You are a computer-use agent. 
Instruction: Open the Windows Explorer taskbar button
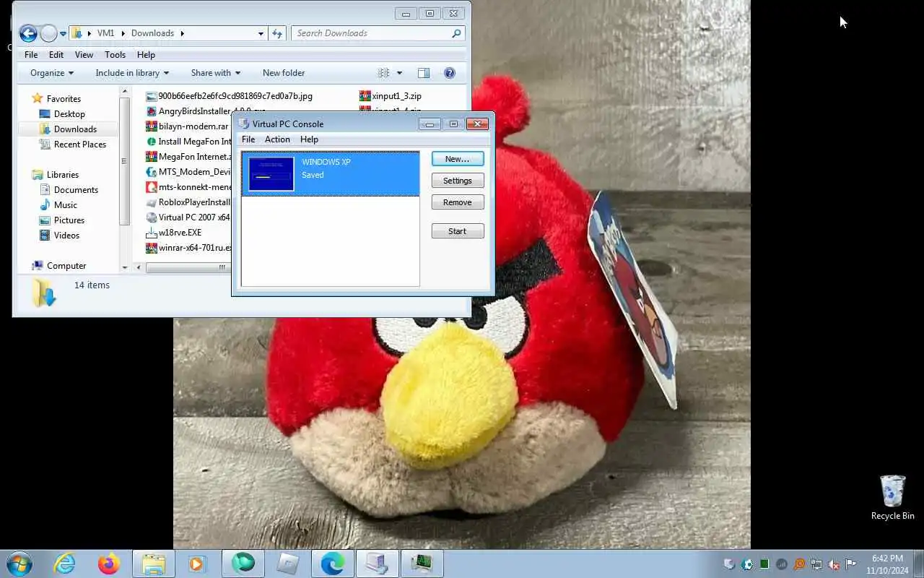[x=154, y=563]
